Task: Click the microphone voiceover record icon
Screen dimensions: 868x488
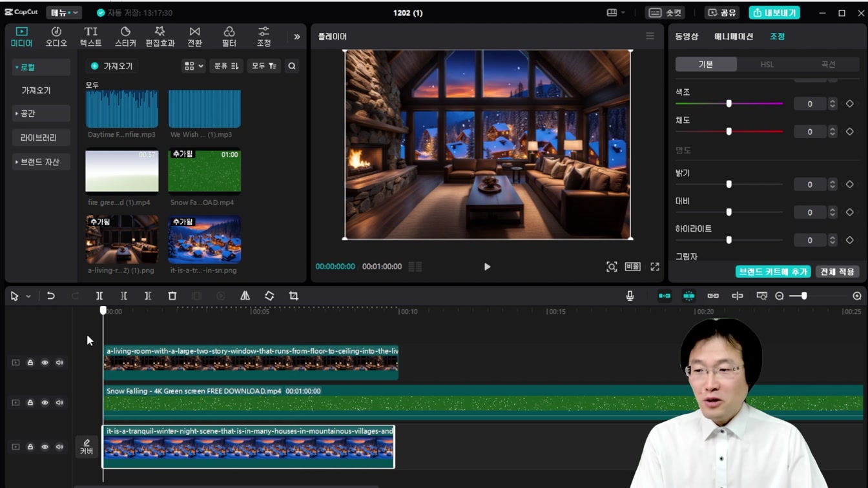Action: point(630,296)
